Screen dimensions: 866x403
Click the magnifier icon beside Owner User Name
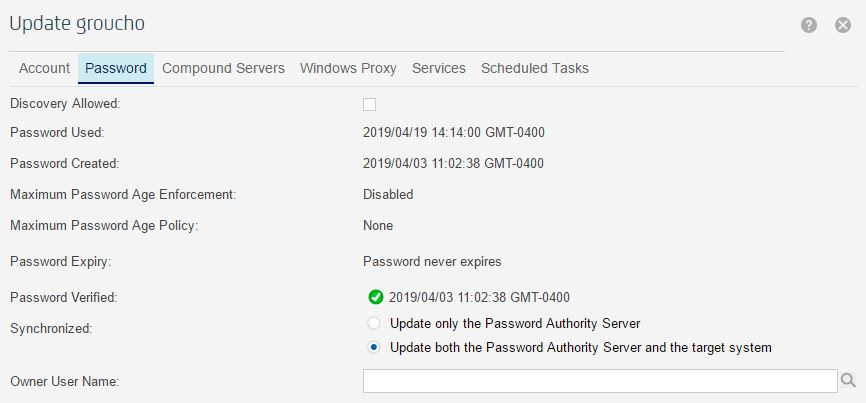coord(848,380)
